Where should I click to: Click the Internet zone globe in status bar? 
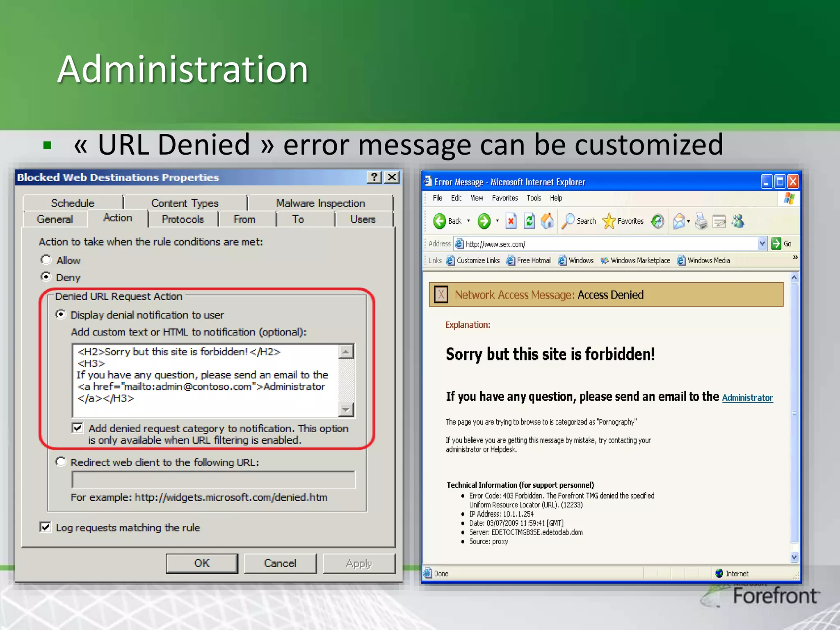[x=719, y=573]
